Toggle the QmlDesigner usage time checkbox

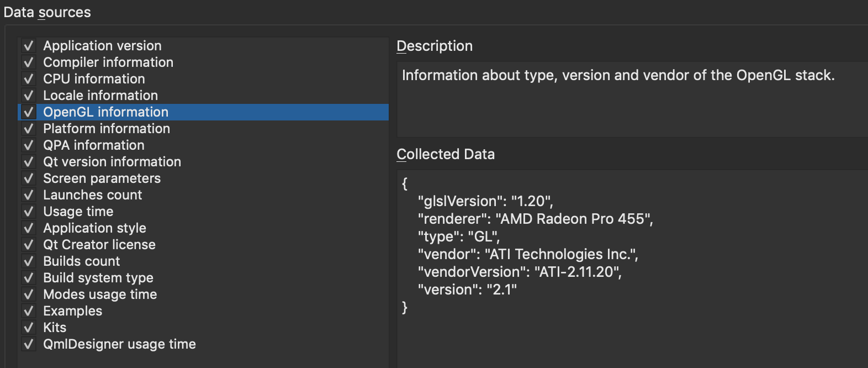[29, 344]
